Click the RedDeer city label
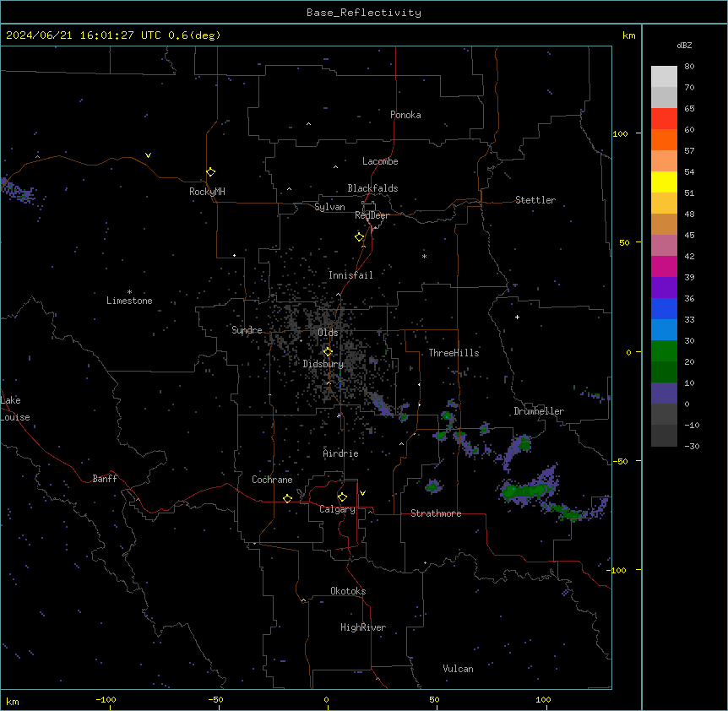 pos(372,215)
